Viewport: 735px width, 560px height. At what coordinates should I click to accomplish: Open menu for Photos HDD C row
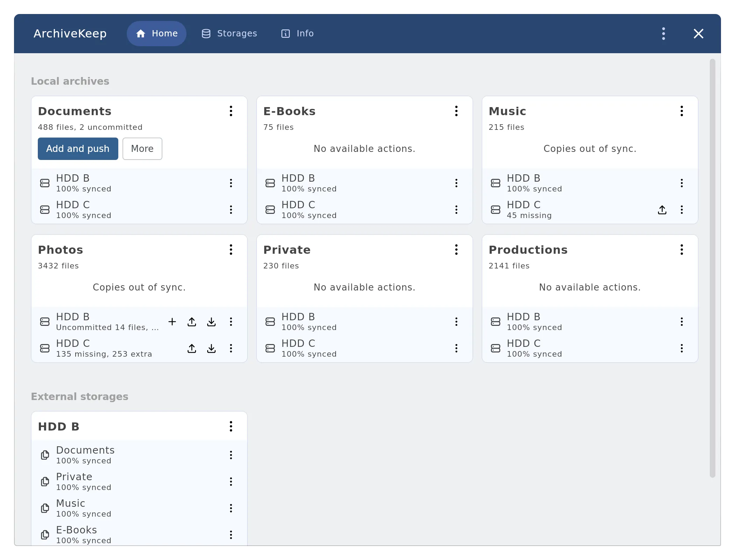231,348
